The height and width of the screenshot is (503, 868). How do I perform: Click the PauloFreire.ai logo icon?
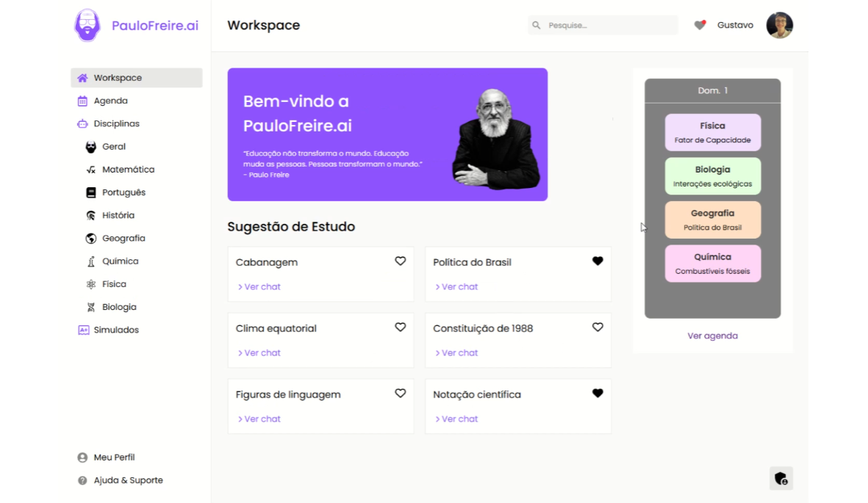click(x=86, y=25)
